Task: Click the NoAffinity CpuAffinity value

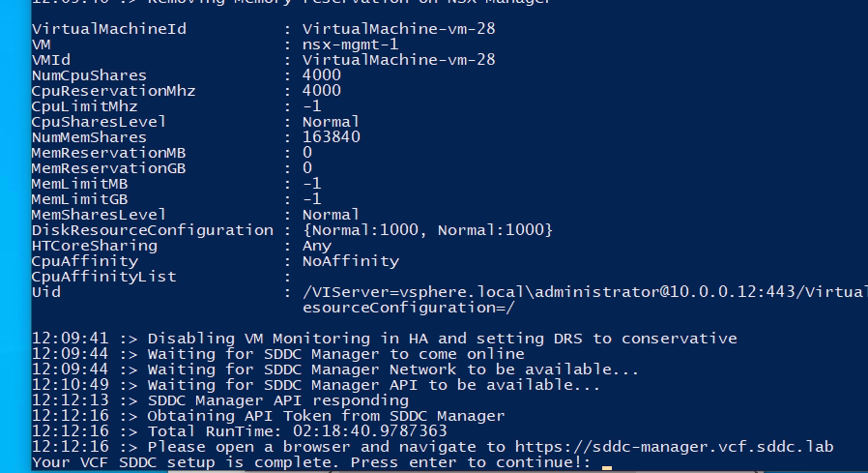Action: (x=351, y=261)
